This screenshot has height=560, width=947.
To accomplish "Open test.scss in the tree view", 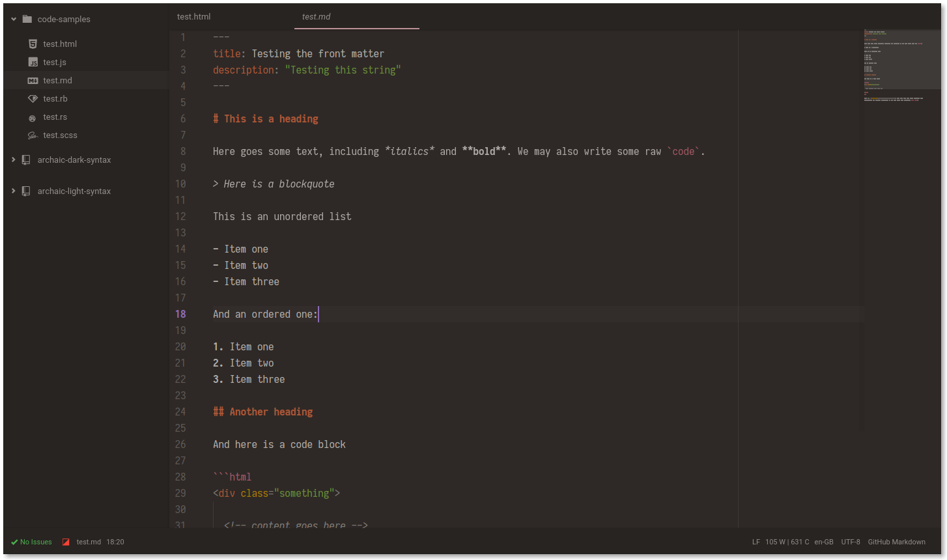I will (60, 135).
